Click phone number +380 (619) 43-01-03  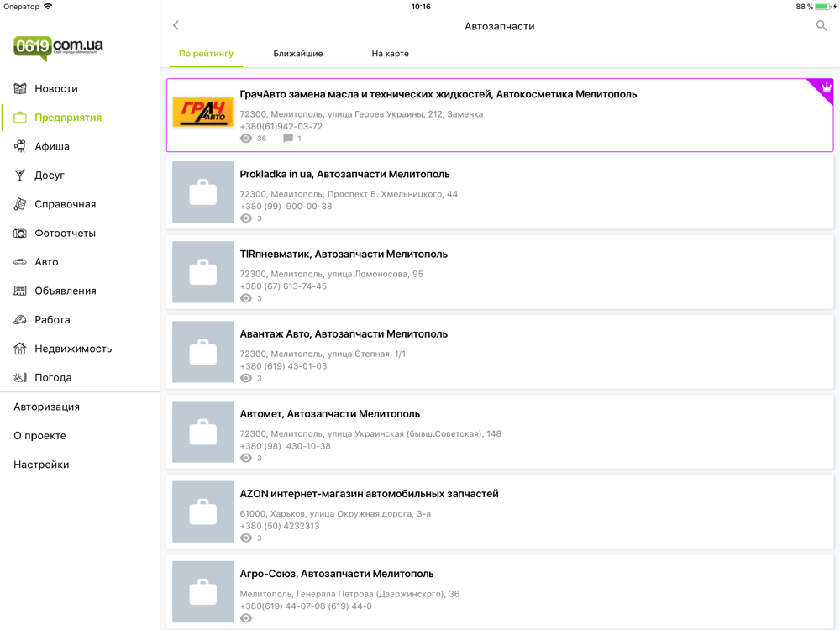[283, 366]
